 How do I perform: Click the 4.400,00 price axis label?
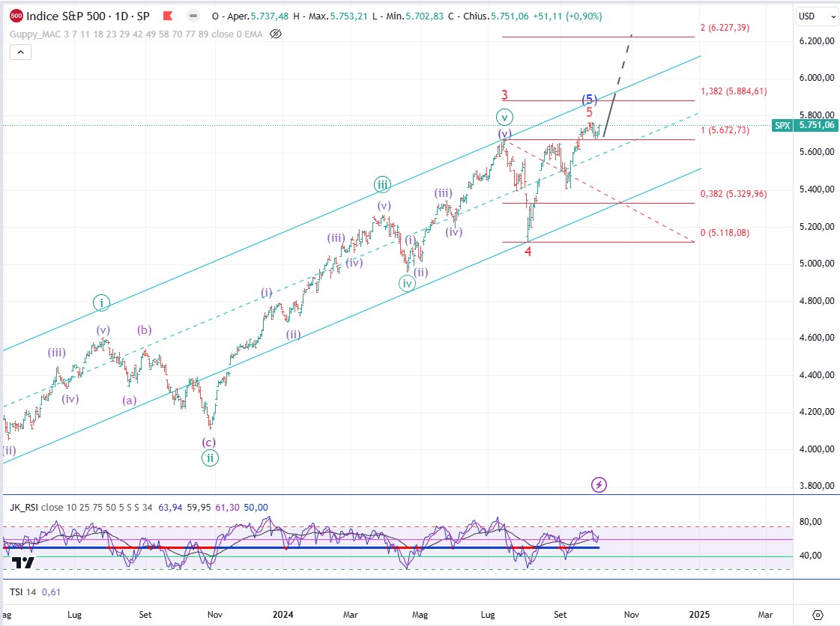(x=817, y=375)
